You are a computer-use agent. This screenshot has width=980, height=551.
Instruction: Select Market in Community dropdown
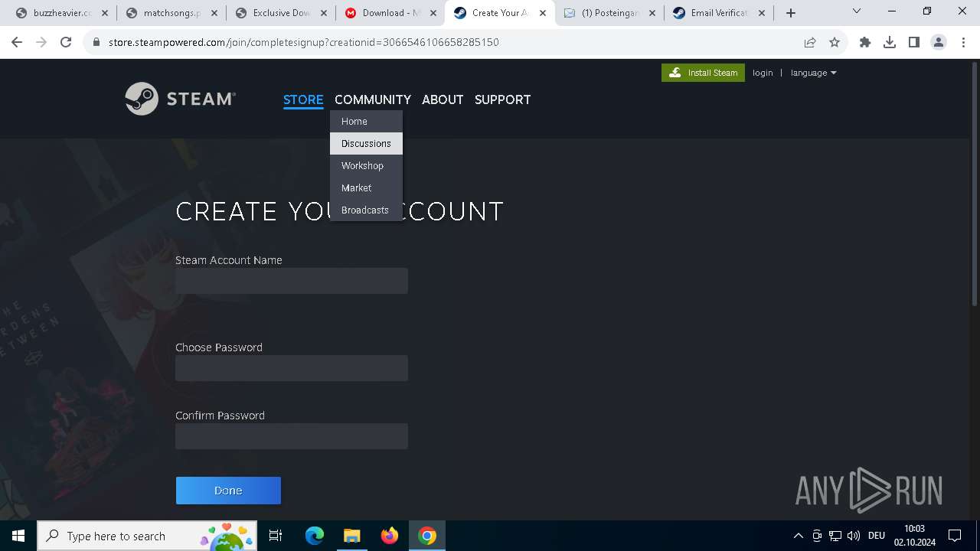[x=366, y=187]
